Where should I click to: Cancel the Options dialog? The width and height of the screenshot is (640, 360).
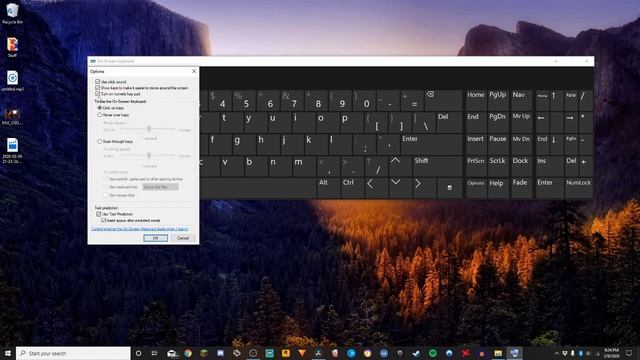tap(183, 238)
